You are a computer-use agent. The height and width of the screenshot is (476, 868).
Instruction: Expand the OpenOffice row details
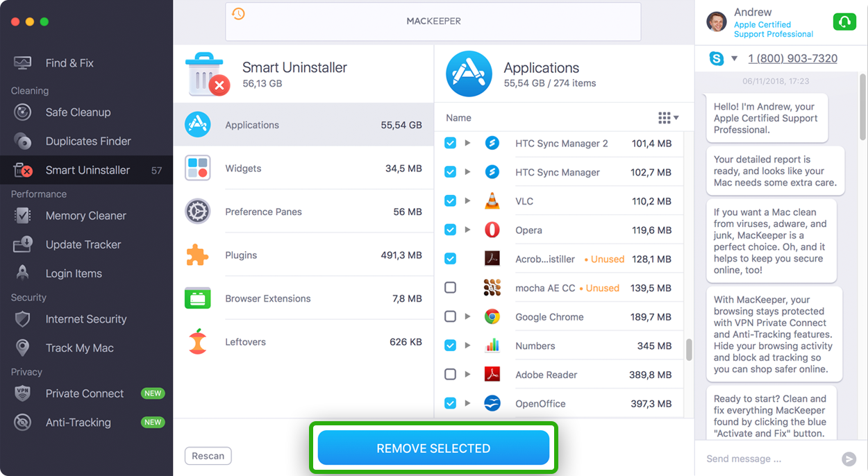pyautogui.click(x=467, y=403)
